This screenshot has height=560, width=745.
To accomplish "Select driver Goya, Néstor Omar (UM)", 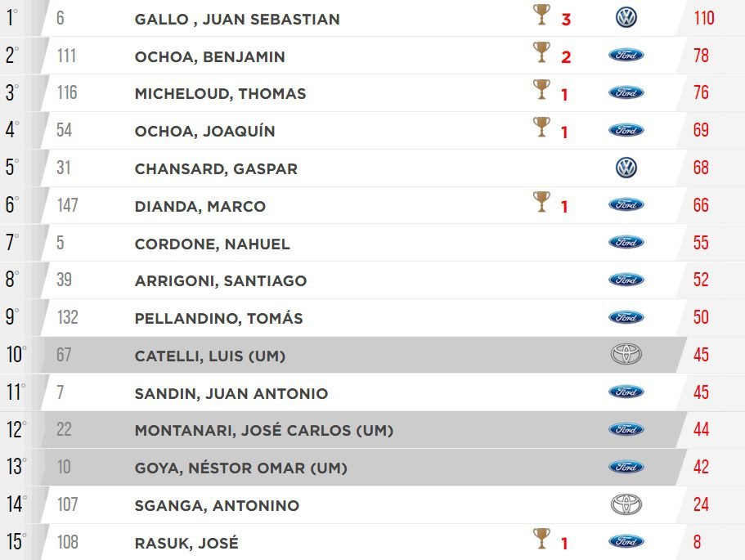I will coord(240,468).
